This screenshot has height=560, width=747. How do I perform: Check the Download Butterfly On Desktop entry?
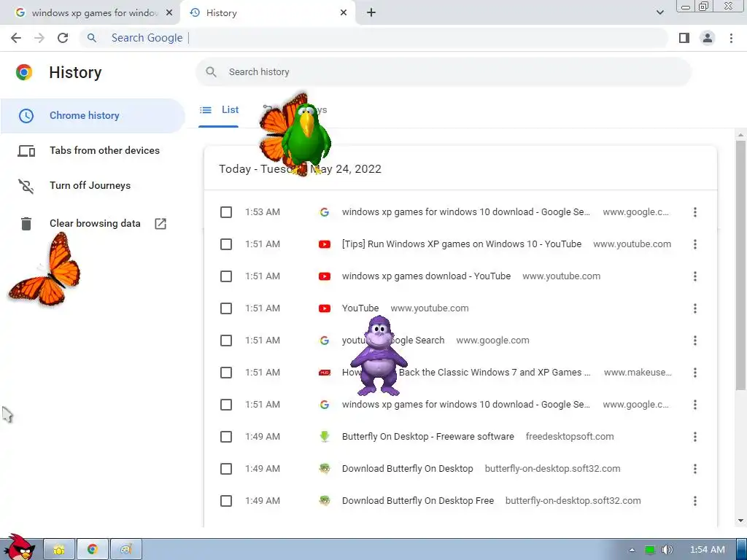pos(226,469)
